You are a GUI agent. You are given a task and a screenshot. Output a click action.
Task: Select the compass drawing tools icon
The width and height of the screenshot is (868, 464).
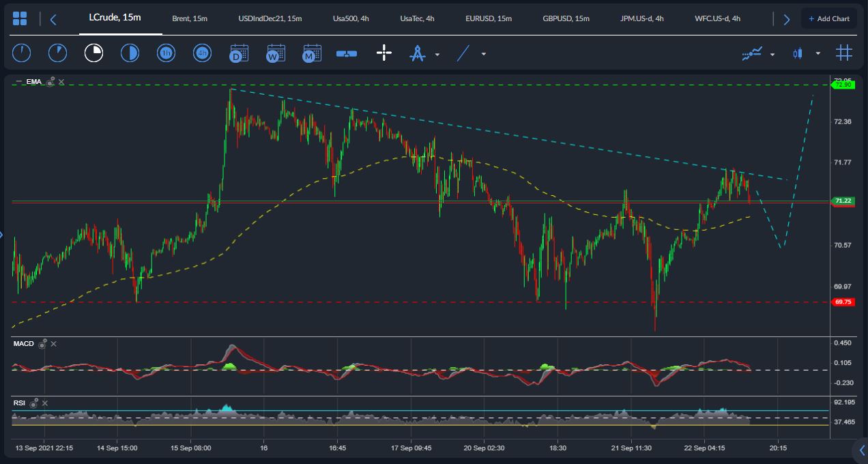(x=417, y=53)
